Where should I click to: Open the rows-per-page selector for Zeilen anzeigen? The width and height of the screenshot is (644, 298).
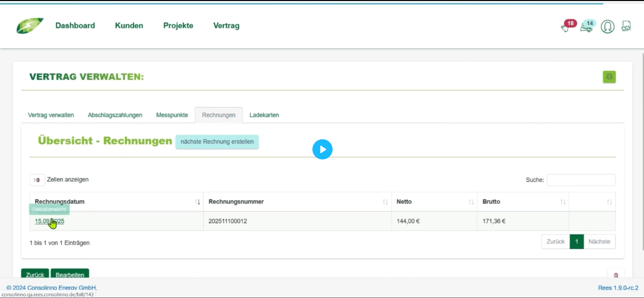pyautogui.click(x=37, y=180)
